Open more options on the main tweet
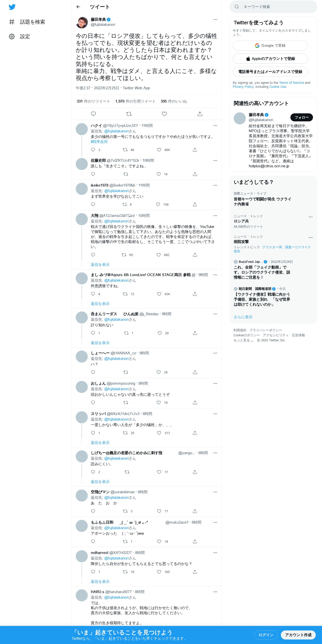Screen dimensions: 322x644 click(x=215, y=20)
